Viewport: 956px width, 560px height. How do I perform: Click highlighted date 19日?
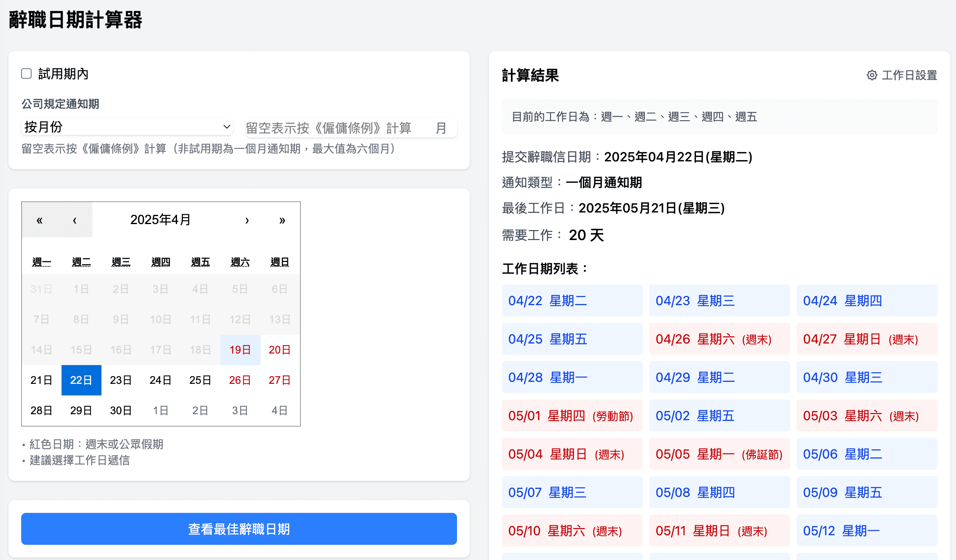(x=240, y=350)
